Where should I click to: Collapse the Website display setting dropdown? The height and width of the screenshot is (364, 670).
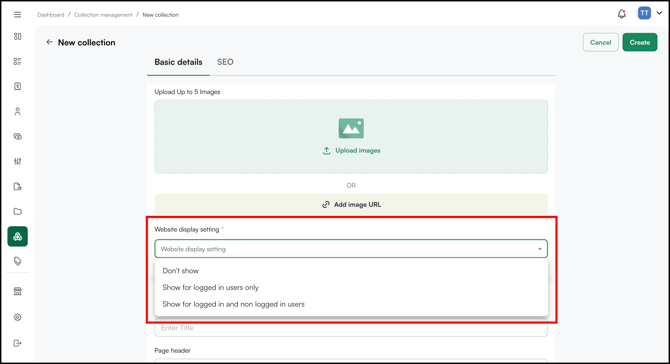tap(540, 249)
